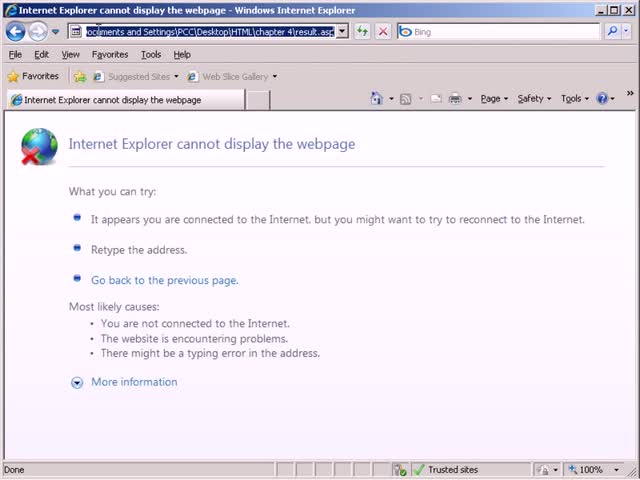Screen dimensions: 640x480
Task: Click the Help question mark icon
Action: (602, 98)
